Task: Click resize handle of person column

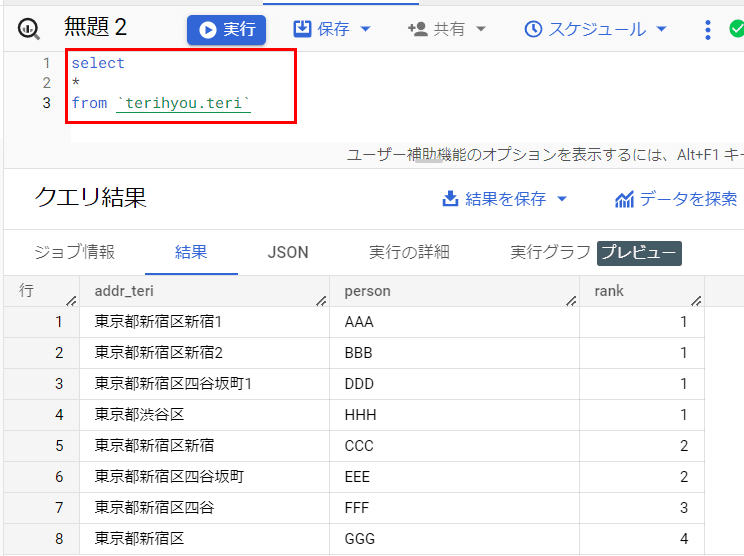Action: [x=571, y=300]
